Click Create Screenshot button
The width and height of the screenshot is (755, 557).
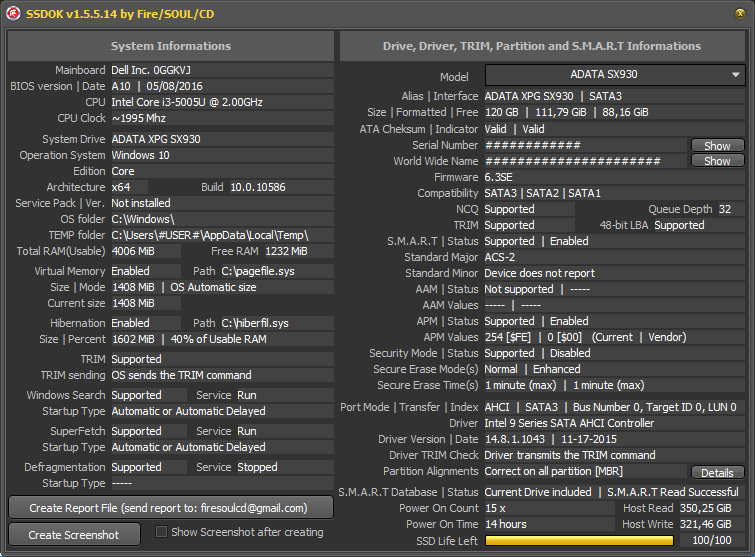click(x=74, y=535)
